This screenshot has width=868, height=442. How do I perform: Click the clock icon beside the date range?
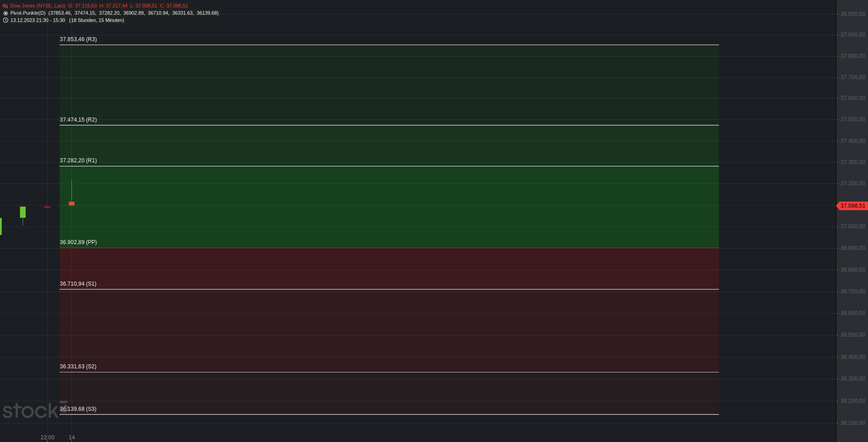point(5,20)
